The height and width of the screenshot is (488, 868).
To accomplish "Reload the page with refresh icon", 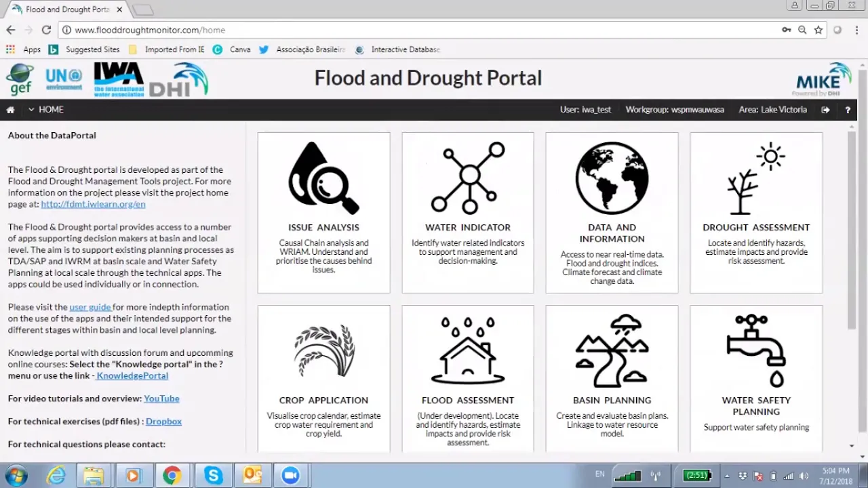I will [46, 30].
